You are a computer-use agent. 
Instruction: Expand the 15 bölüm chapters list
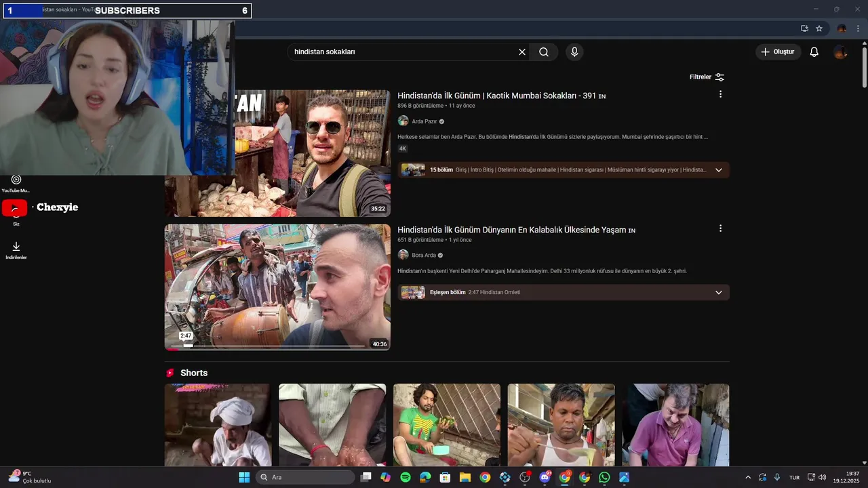coord(719,170)
